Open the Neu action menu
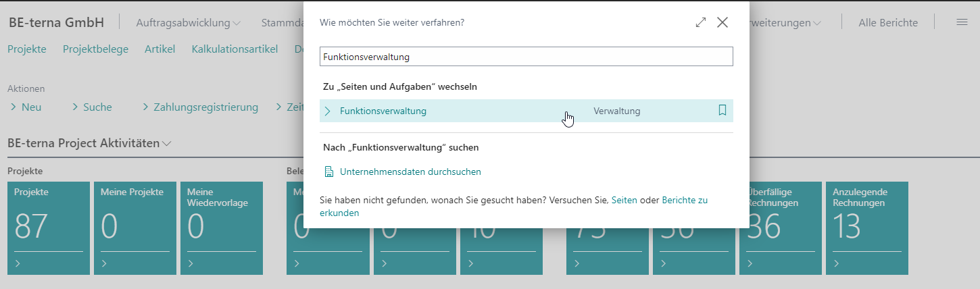The width and height of the screenshot is (980, 289). [x=25, y=107]
